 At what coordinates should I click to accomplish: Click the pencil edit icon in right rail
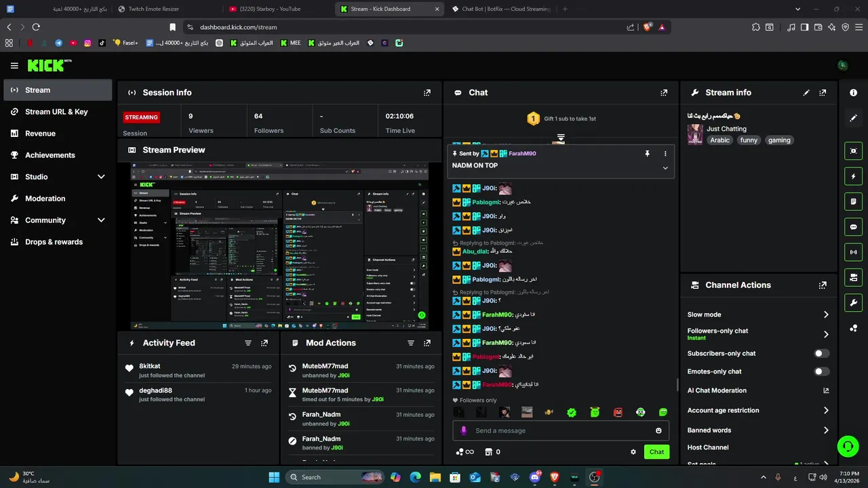853,118
